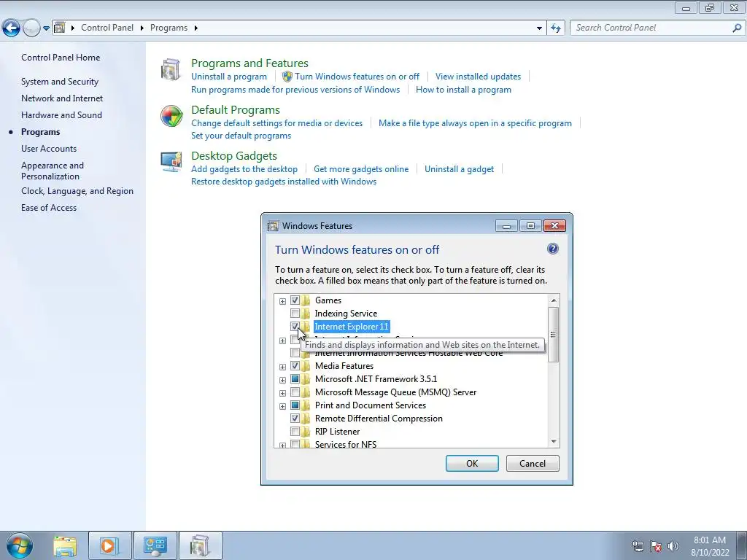Select Remote Differential Compression feature text

pos(379,419)
